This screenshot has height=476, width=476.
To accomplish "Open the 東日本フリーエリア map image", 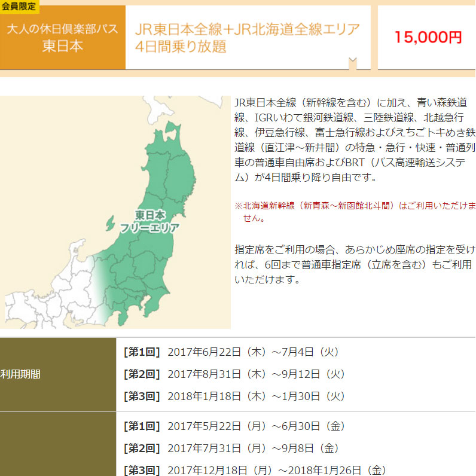I will coord(115,212).
